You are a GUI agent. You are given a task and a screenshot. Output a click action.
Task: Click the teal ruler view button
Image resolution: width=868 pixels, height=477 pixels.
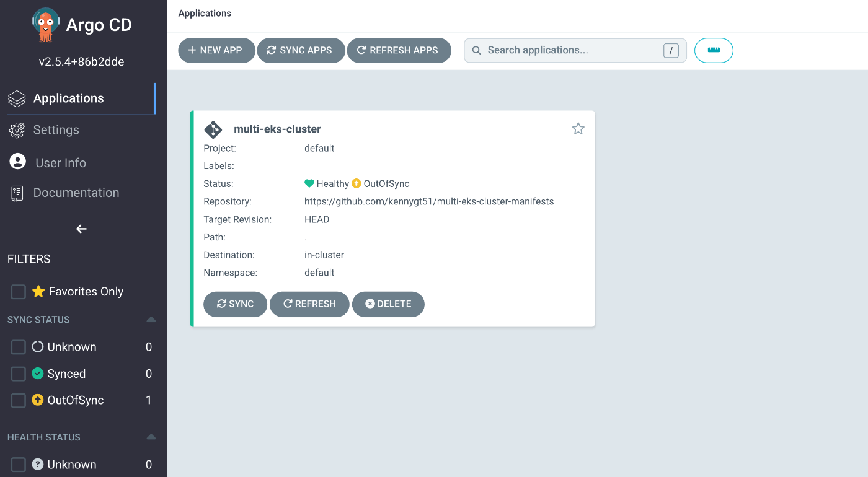pyautogui.click(x=714, y=50)
